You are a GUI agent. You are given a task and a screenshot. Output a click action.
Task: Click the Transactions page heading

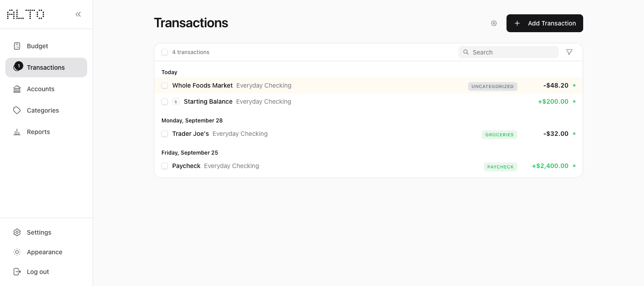click(x=191, y=23)
